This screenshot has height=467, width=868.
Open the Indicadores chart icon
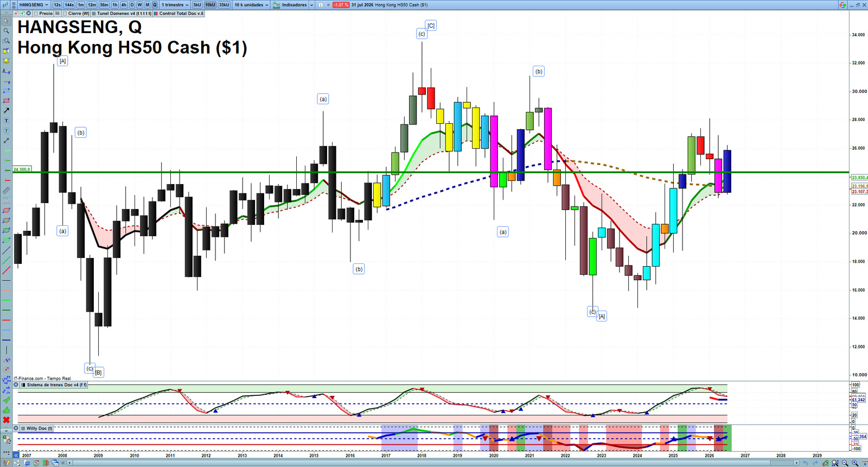coord(277,5)
